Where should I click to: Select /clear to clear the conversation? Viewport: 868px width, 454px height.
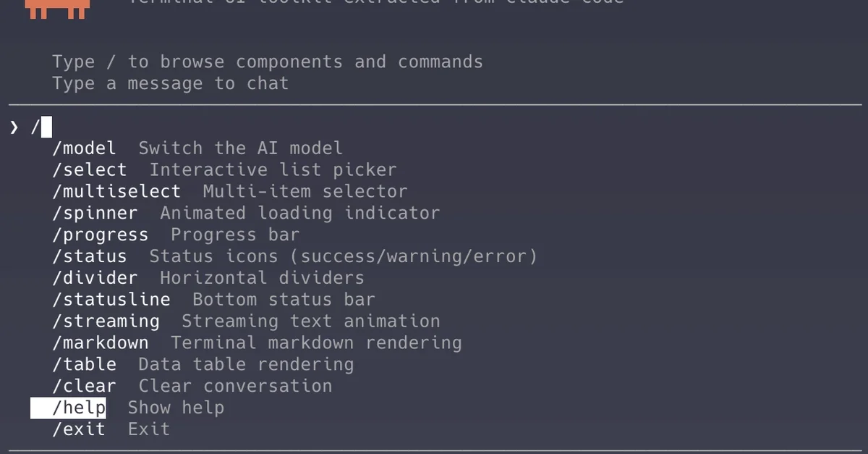(85, 386)
